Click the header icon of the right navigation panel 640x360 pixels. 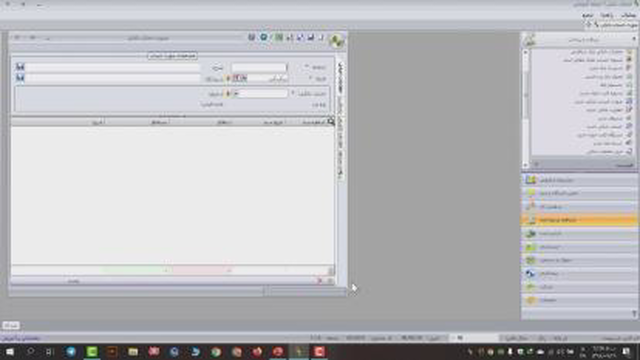tap(530, 40)
